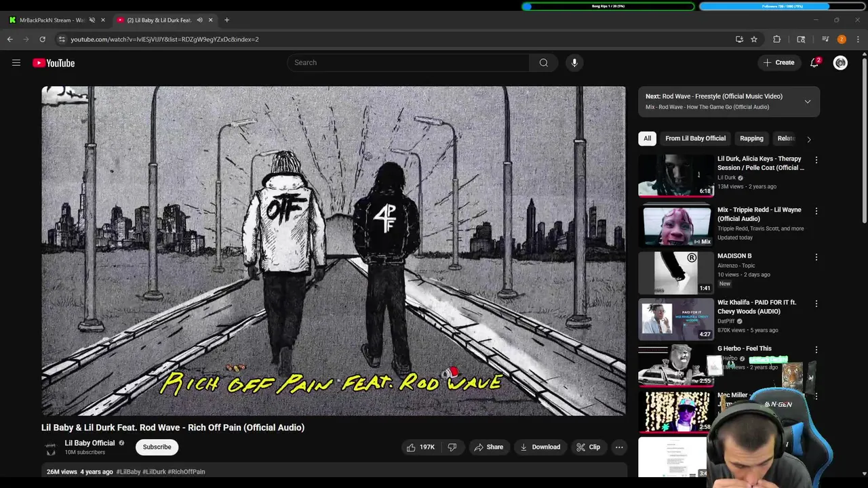Open MADISON B video thumbnail
This screenshot has height=488, width=868.
675,272
